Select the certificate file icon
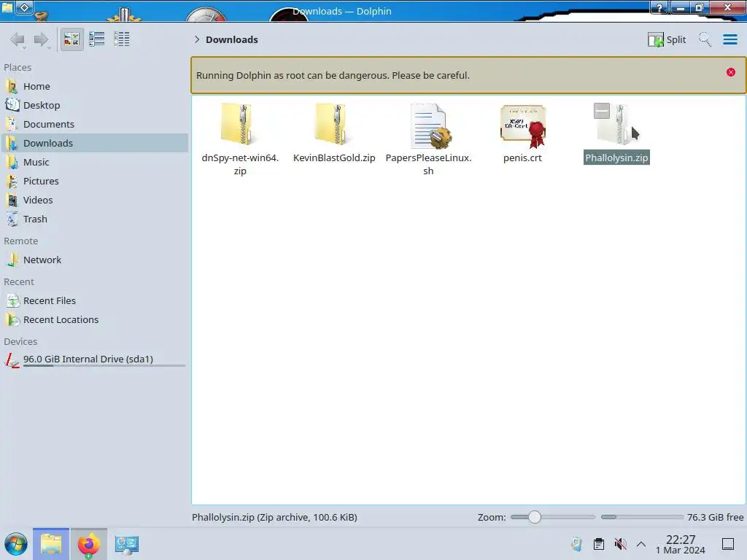Screen dimensions: 747x560 522,125
